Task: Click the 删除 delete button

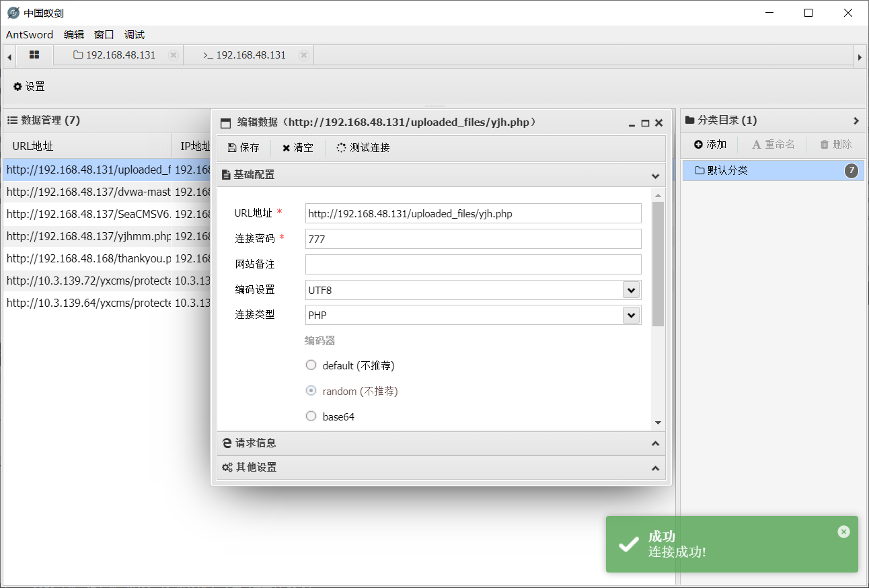Action: [x=836, y=145]
